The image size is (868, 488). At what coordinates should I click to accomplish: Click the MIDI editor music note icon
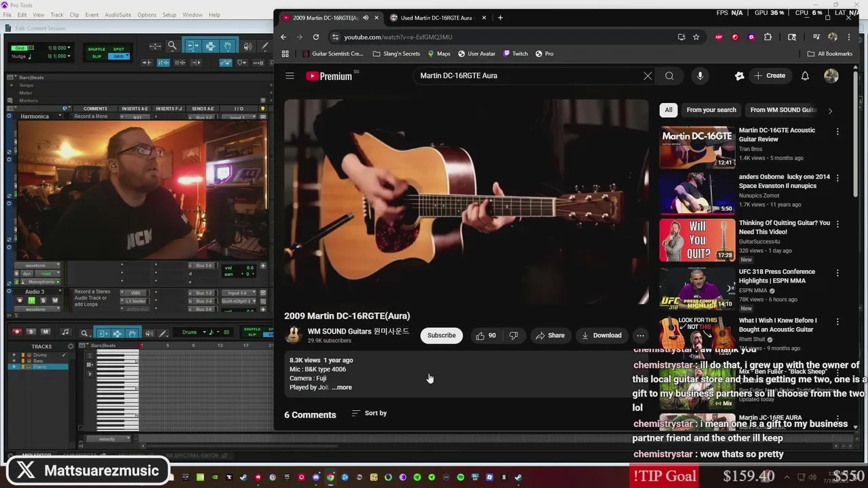(x=65, y=332)
